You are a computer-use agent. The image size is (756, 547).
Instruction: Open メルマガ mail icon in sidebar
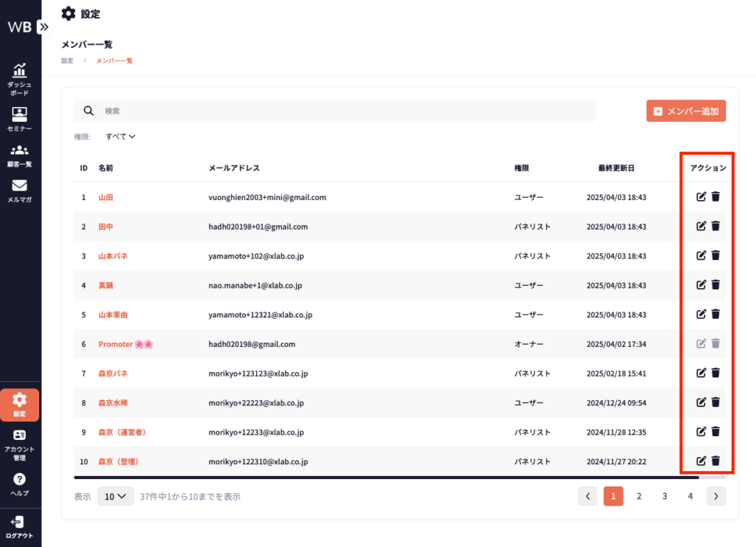pos(20,190)
